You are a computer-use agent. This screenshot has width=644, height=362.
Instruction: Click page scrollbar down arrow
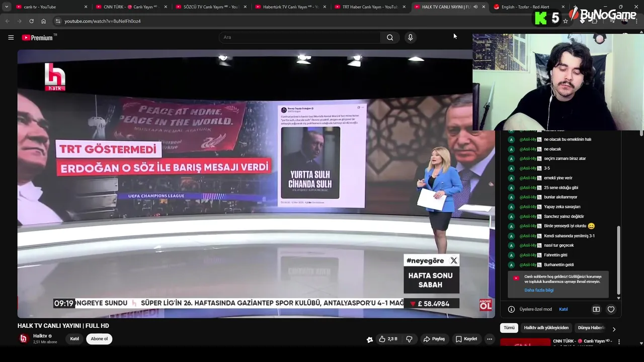[x=641, y=343]
